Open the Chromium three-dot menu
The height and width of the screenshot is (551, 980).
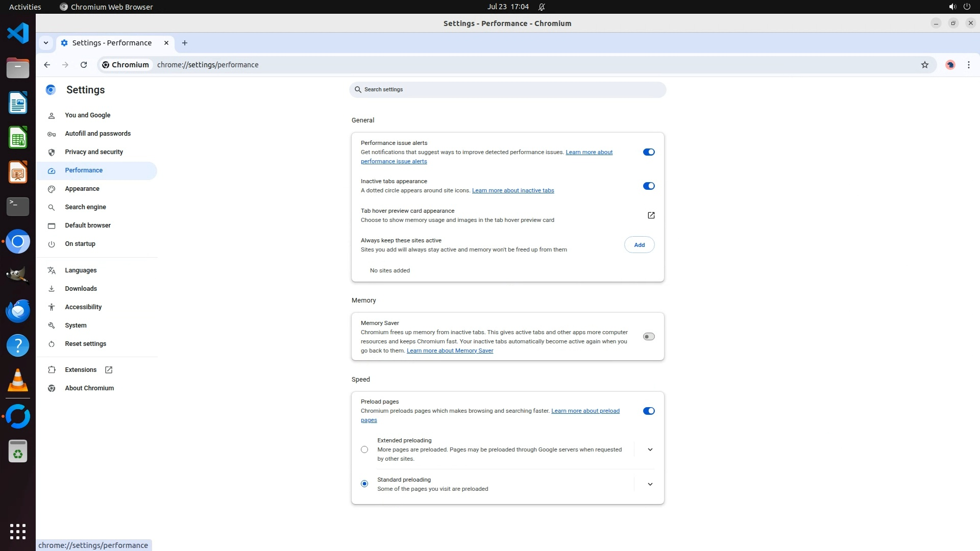pyautogui.click(x=968, y=65)
